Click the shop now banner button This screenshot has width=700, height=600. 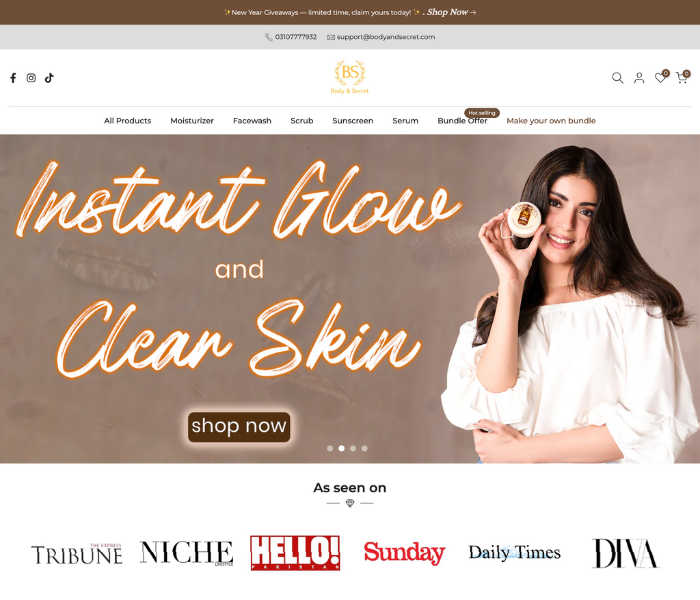click(x=239, y=427)
